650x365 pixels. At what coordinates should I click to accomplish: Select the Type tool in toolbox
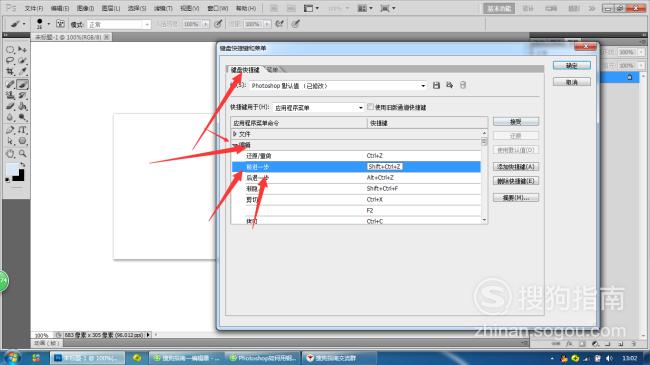[x=22, y=130]
